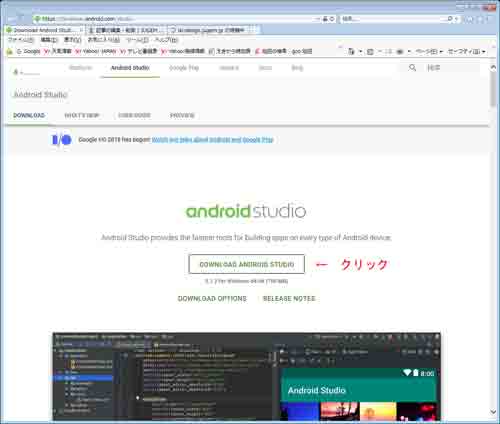500x424 pixels.
Task: Open the お気に入り(A) menu
Action: [104, 40]
